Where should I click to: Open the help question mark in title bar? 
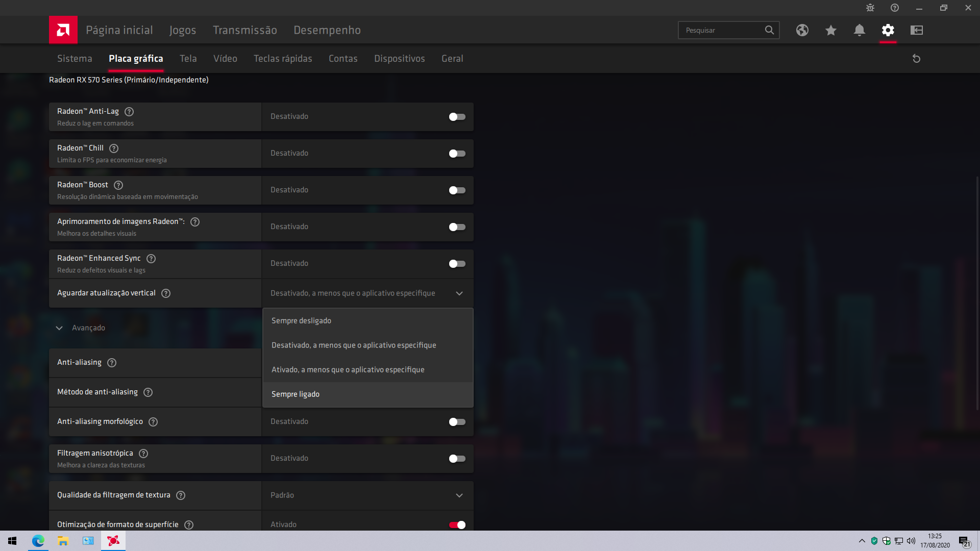point(895,8)
